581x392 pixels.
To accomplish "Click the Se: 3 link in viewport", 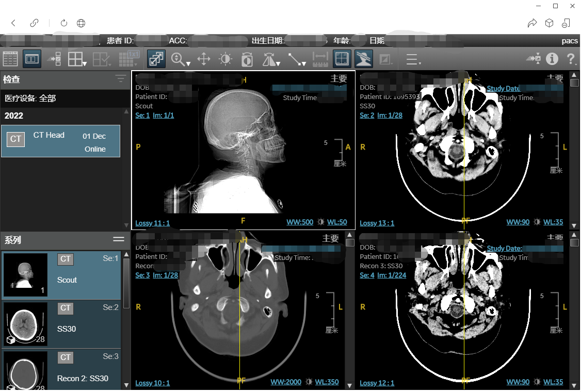I will [142, 275].
